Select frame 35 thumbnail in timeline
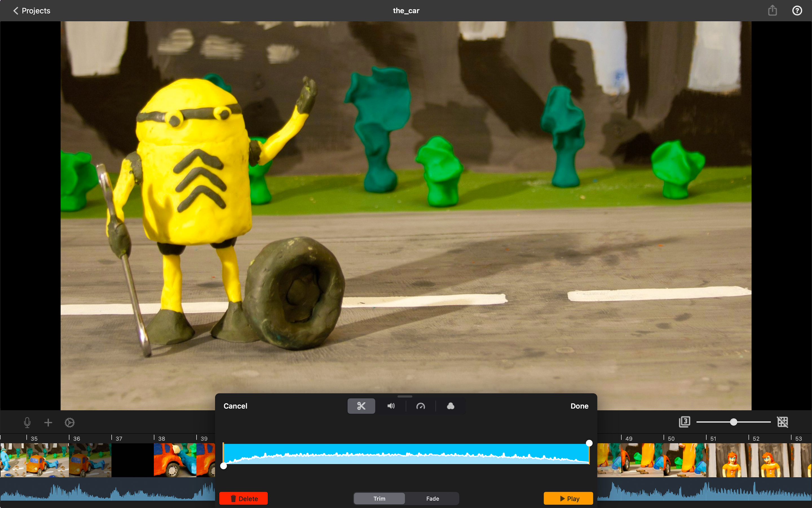The width and height of the screenshot is (812, 508). click(48, 460)
